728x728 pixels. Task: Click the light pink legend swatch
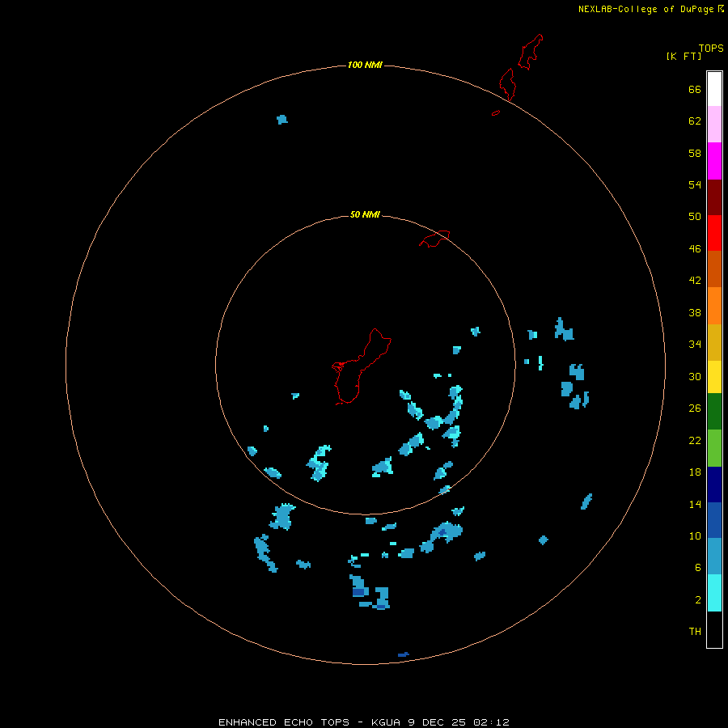[714, 124]
